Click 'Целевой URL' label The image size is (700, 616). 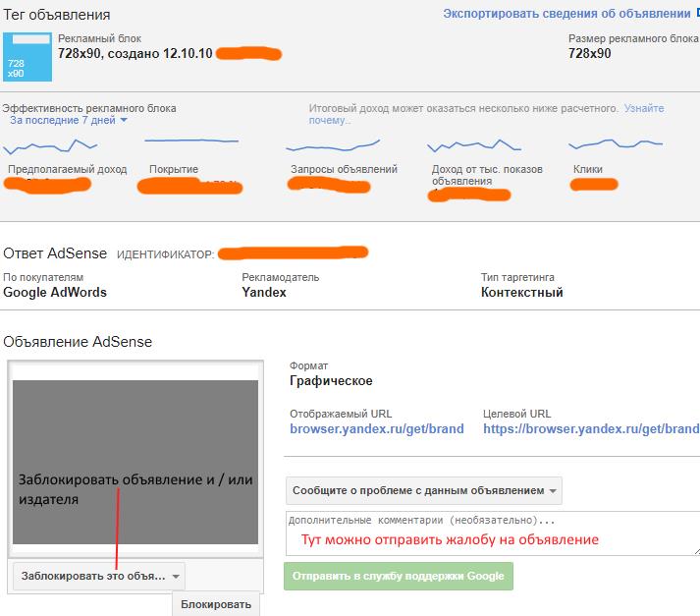click(x=517, y=414)
